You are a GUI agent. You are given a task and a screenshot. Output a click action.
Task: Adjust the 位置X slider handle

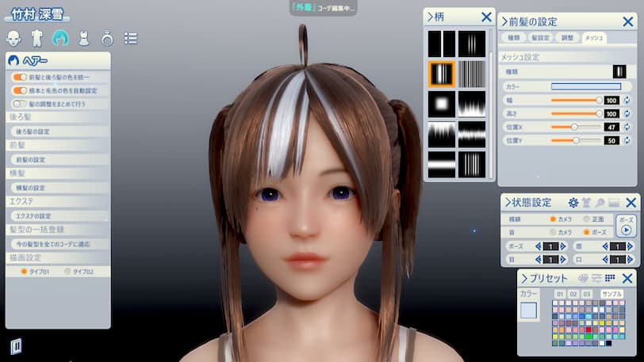click(574, 128)
